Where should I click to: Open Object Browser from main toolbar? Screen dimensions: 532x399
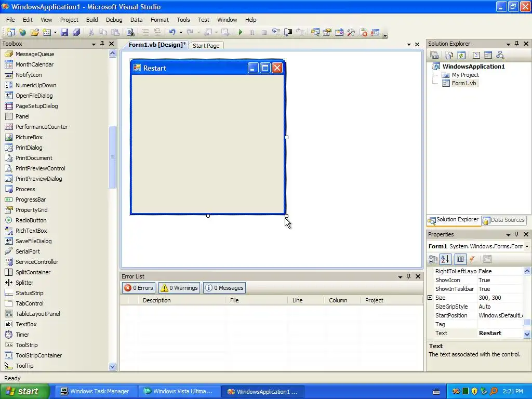point(339,32)
